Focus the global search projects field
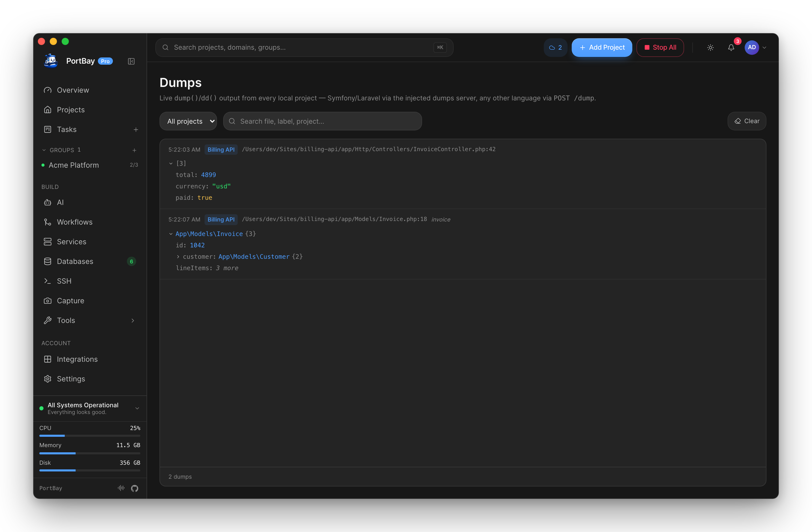The width and height of the screenshot is (812, 532). point(304,48)
